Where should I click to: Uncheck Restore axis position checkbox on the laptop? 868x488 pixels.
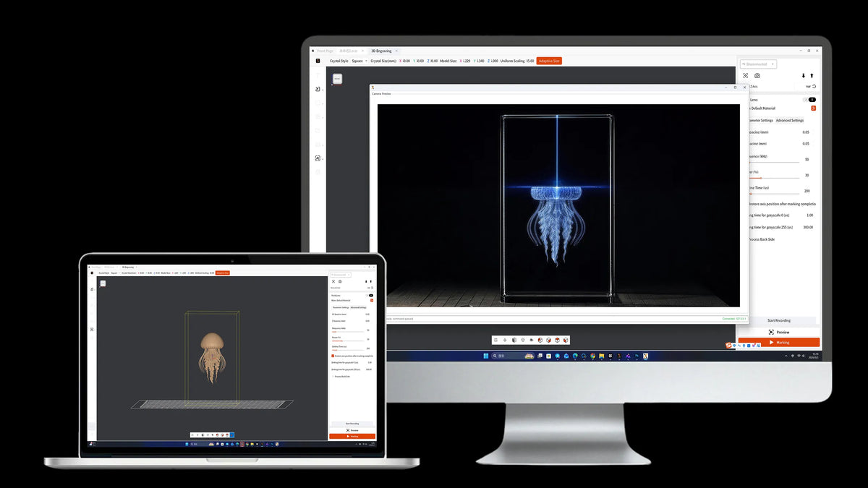(x=333, y=356)
